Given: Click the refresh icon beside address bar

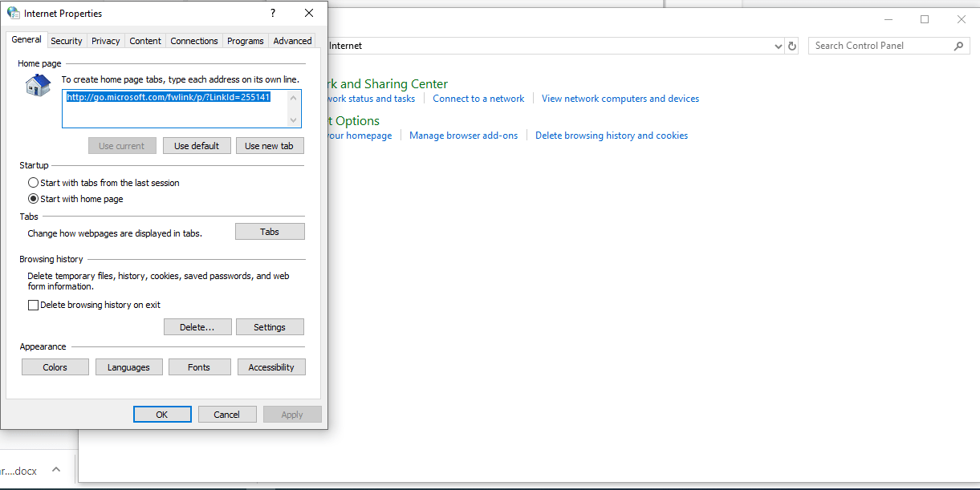Looking at the screenshot, I should click(792, 47).
